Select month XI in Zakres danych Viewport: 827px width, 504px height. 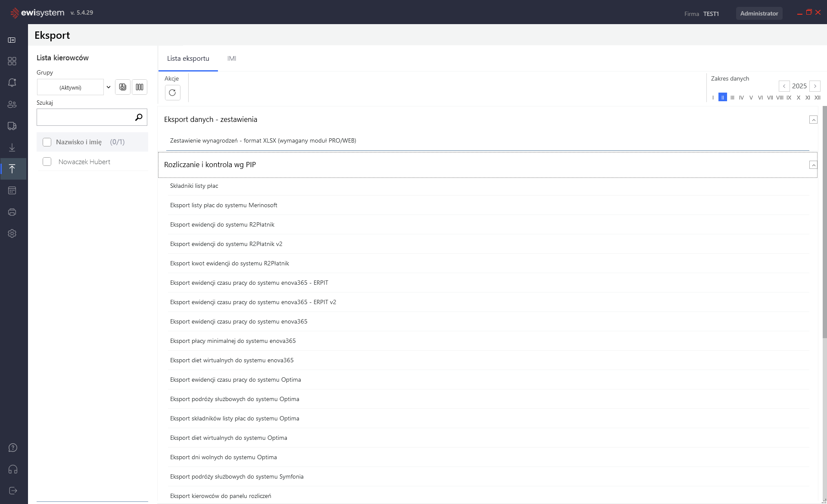pos(808,97)
